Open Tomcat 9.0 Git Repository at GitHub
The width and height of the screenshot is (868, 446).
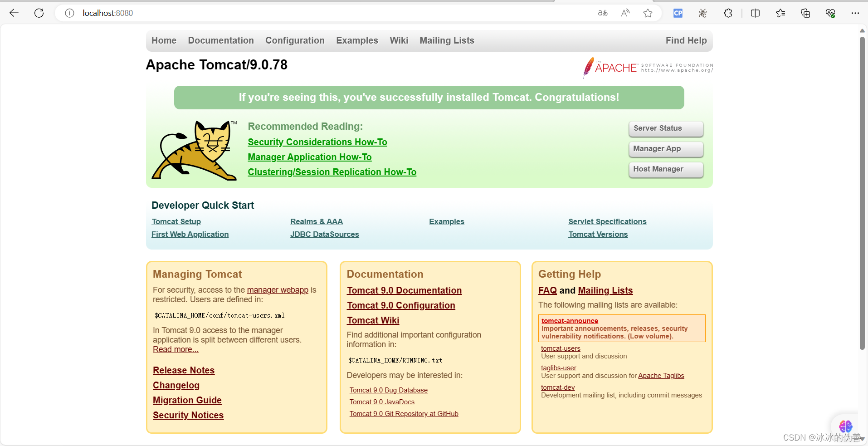(x=404, y=414)
